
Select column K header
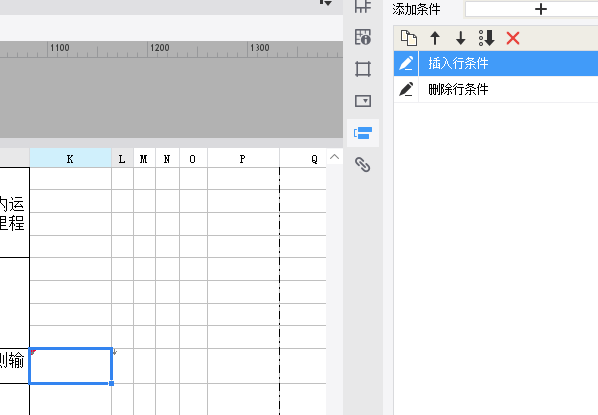pos(70,158)
